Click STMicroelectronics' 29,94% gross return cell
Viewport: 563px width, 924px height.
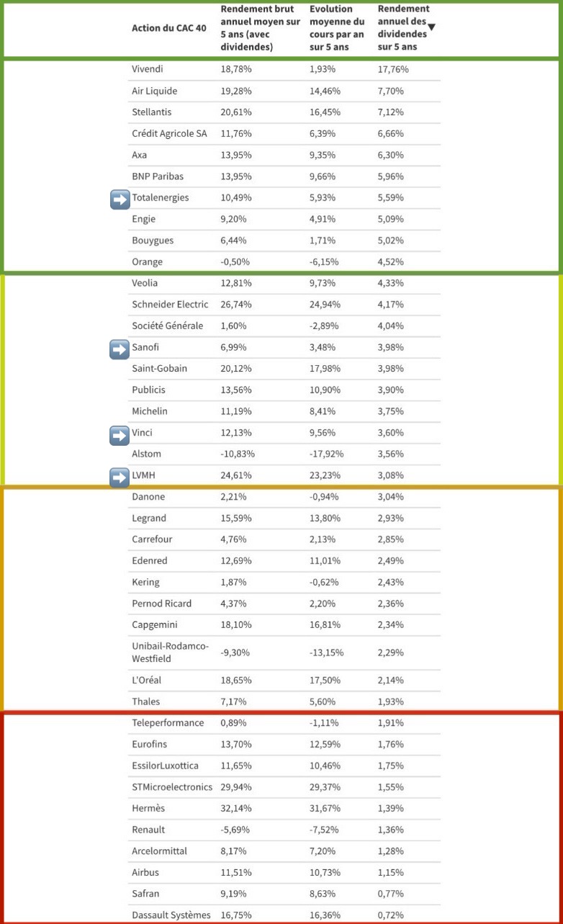click(236, 787)
